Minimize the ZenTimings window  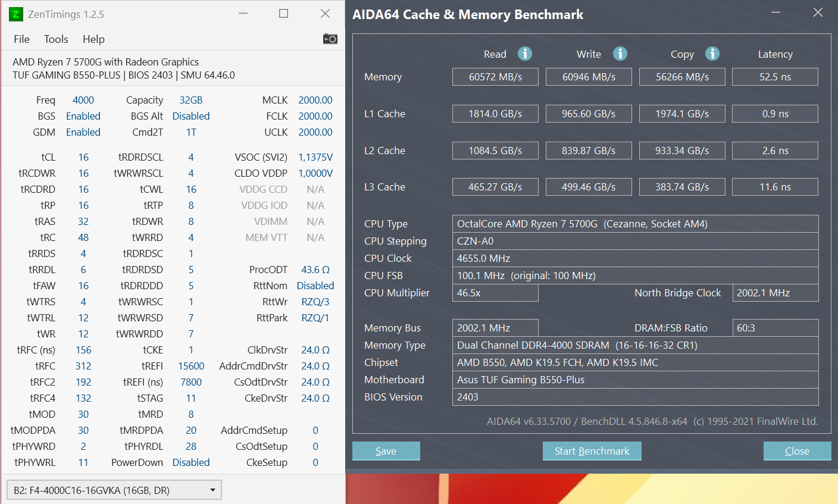pos(243,14)
